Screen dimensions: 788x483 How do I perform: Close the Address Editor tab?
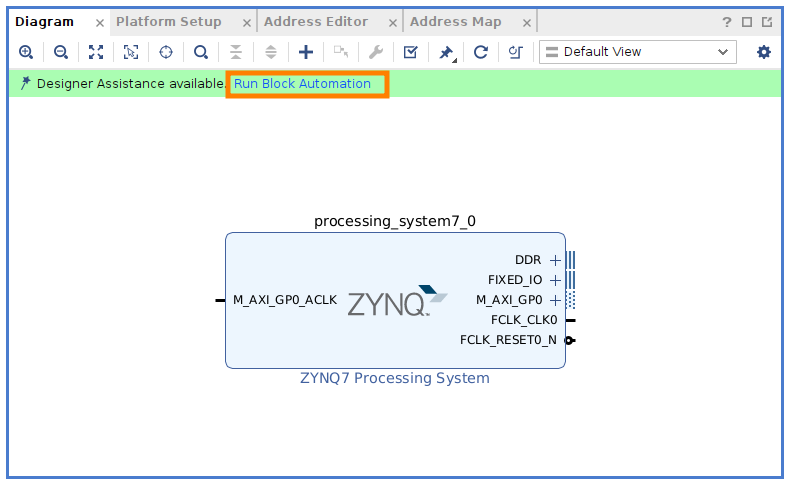393,23
